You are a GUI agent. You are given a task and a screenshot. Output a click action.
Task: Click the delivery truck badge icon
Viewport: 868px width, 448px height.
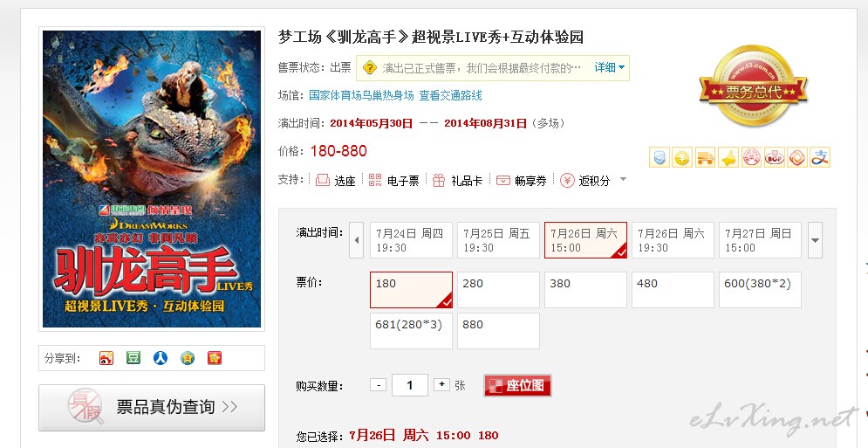click(x=705, y=157)
